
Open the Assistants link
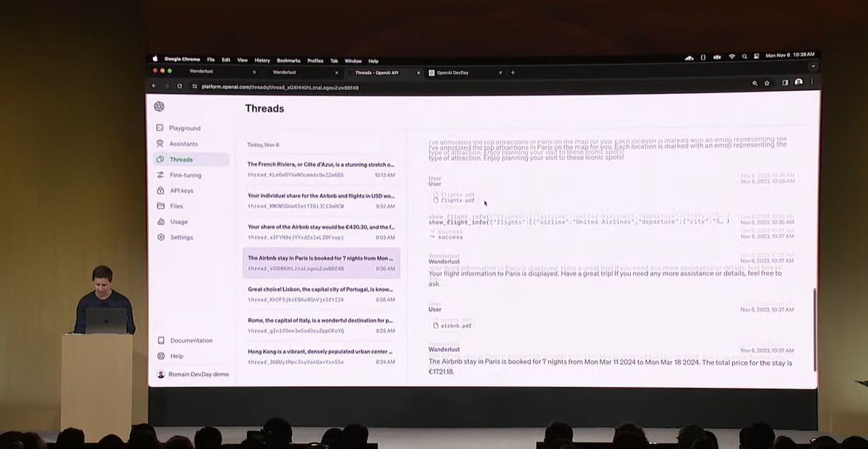click(x=184, y=144)
